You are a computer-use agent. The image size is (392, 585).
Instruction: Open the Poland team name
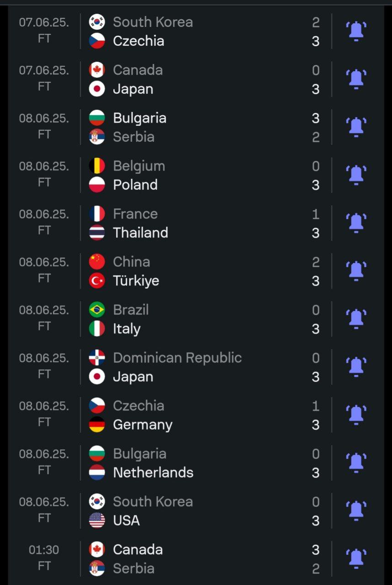pos(135,185)
